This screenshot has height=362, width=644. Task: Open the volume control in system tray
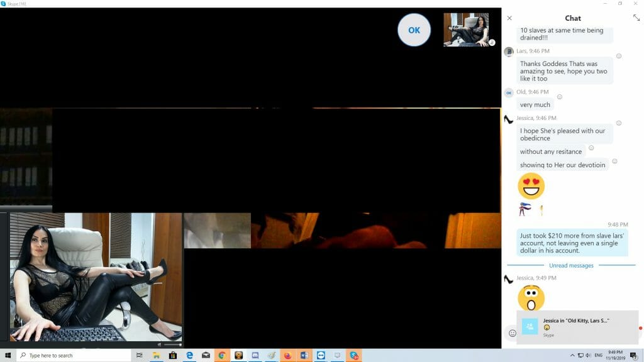[x=590, y=355]
